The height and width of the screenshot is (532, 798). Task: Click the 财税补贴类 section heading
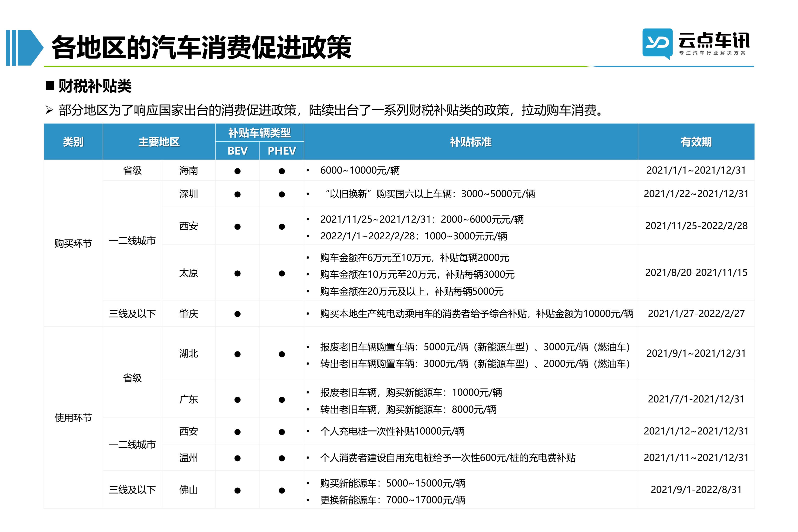click(x=95, y=86)
